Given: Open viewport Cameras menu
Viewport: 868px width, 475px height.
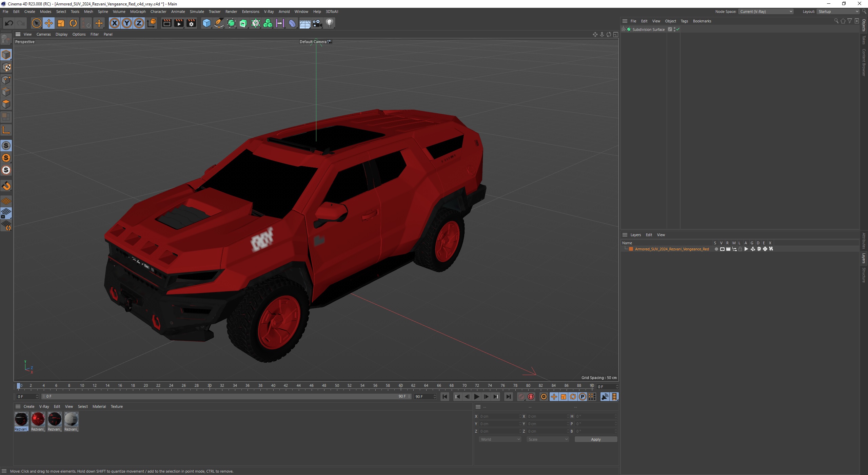Looking at the screenshot, I should 43,34.
